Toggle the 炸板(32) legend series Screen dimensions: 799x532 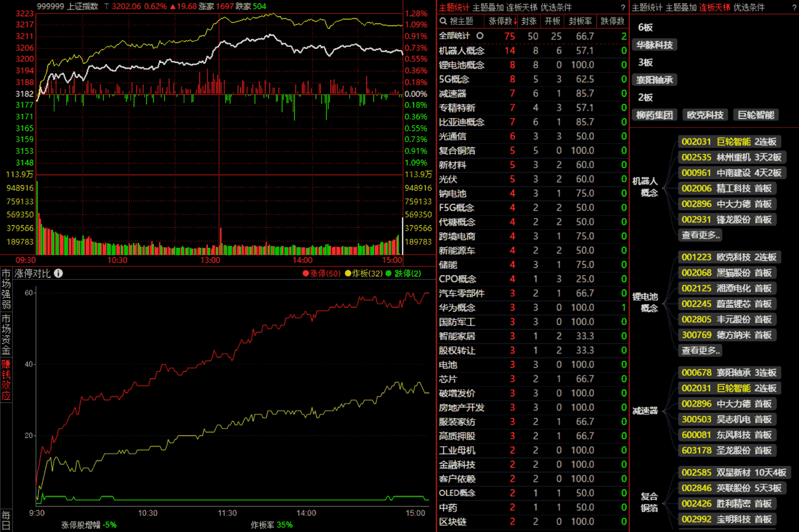coord(364,274)
